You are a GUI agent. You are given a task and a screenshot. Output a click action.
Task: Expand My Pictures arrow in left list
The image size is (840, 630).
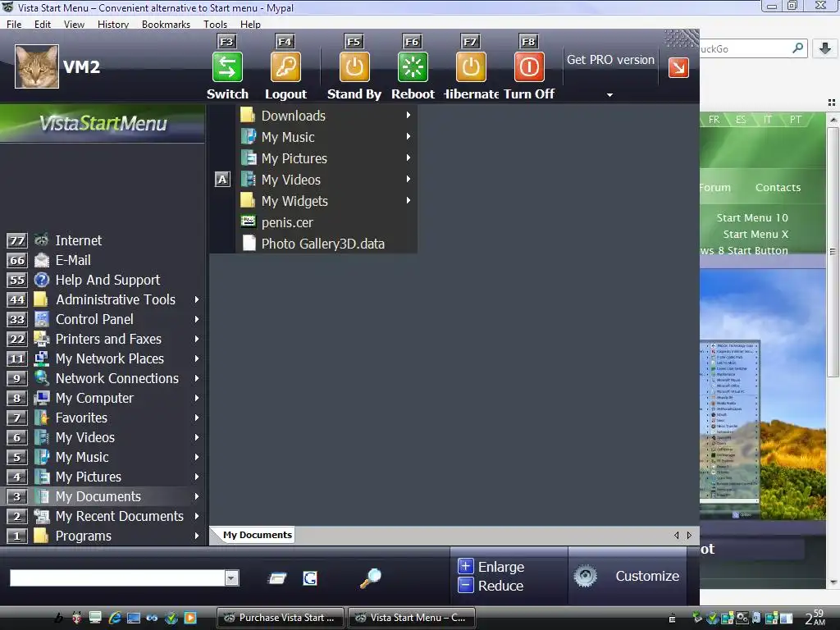coord(197,477)
